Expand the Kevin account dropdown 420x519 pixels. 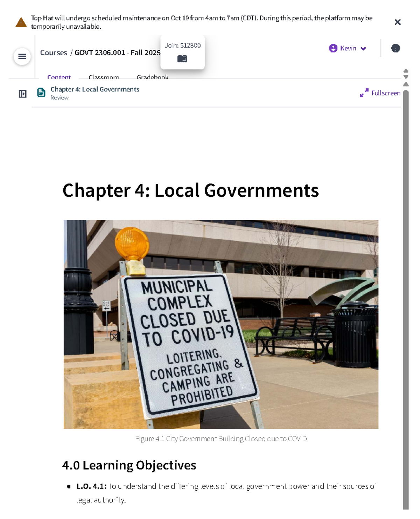click(363, 49)
